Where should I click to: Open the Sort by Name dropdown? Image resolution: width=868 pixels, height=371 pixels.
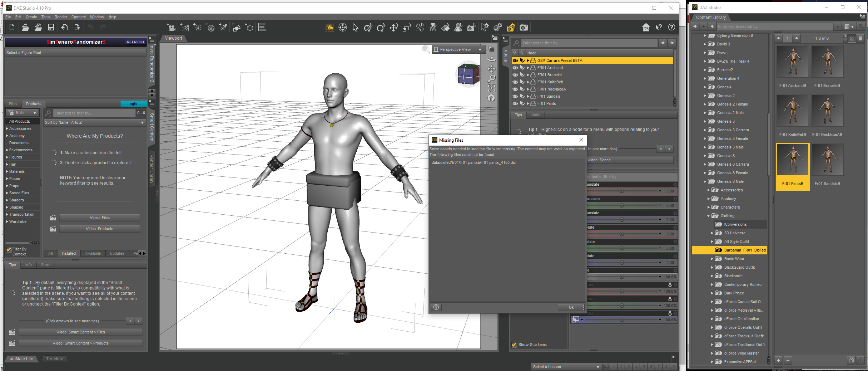(x=94, y=122)
